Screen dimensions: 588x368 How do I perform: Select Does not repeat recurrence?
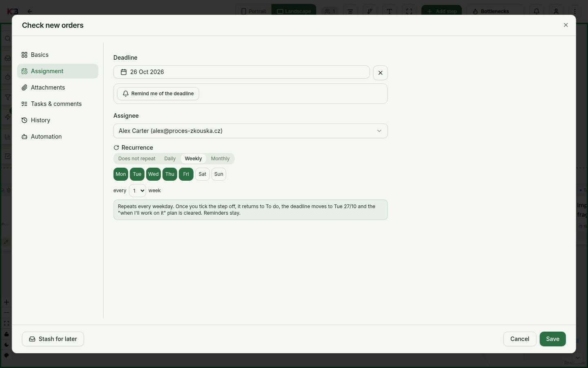click(x=137, y=159)
